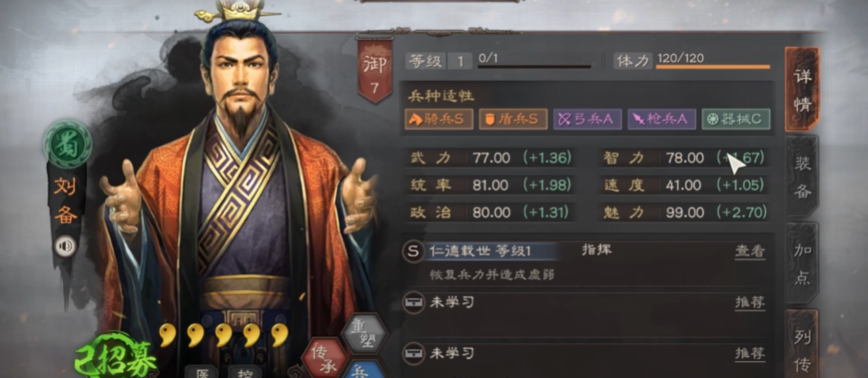Click the S grade icon of 仁德载世
This screenshot has width=868, height=378.
[x=413, y=251]
